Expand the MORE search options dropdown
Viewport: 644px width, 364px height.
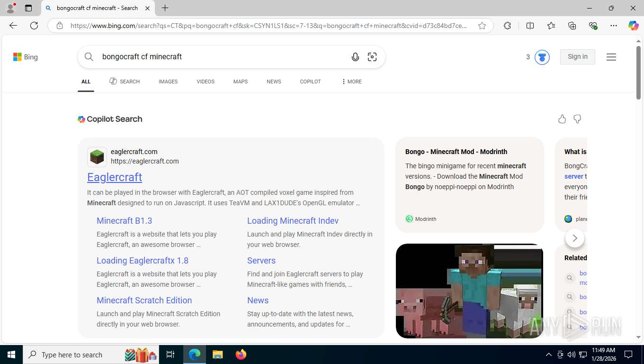point(351,82)
